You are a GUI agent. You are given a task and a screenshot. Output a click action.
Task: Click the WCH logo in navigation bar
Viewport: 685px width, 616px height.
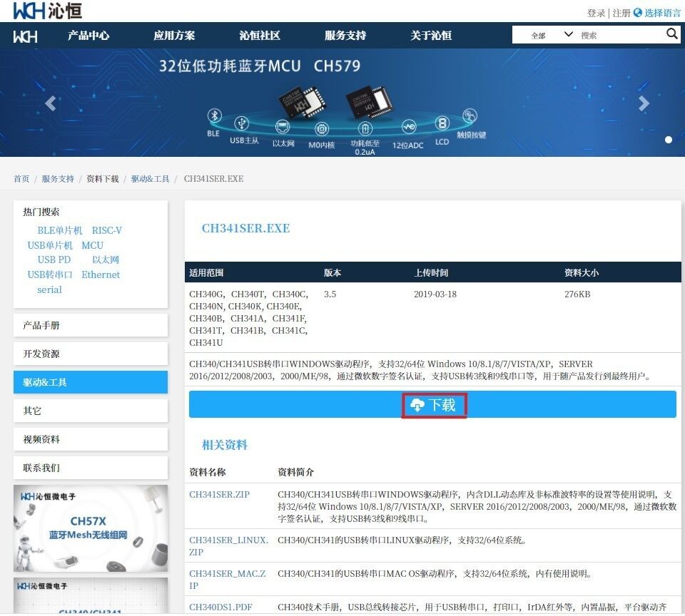tap(26, 36)
